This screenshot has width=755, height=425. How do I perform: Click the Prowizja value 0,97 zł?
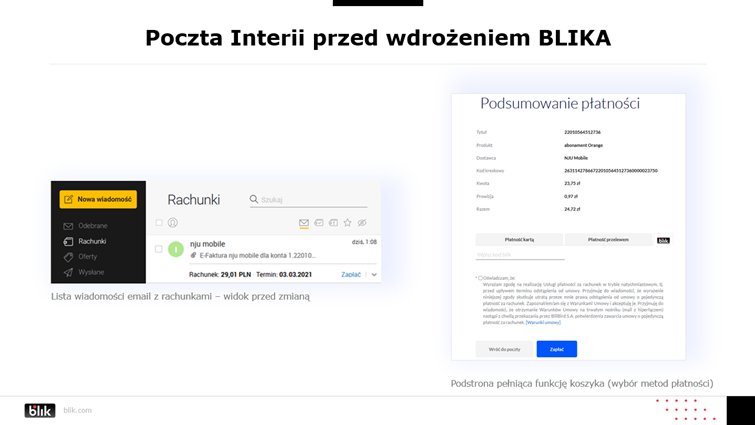click(x=571, y=196)
